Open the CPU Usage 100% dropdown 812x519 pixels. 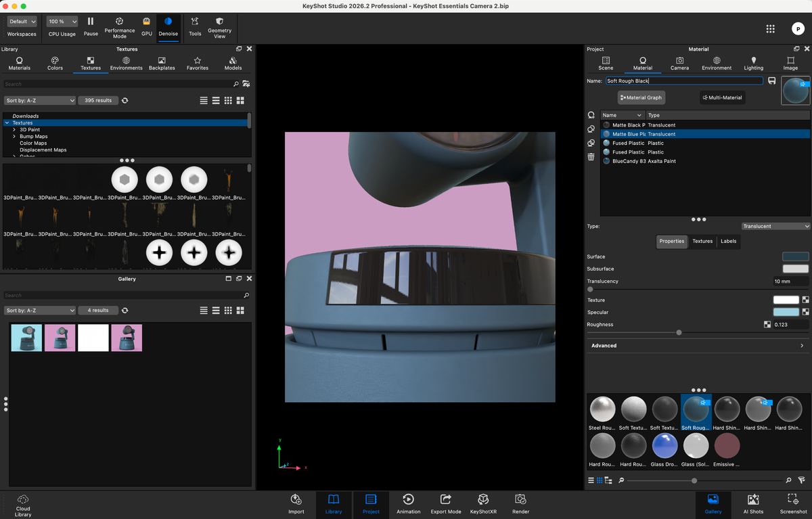point(62,22)
